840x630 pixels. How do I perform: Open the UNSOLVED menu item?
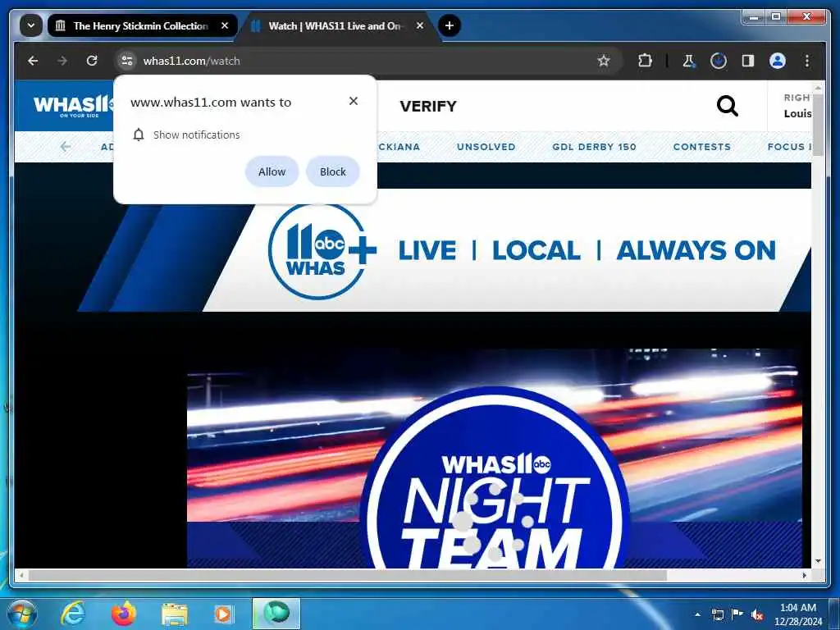click(486, 147)
